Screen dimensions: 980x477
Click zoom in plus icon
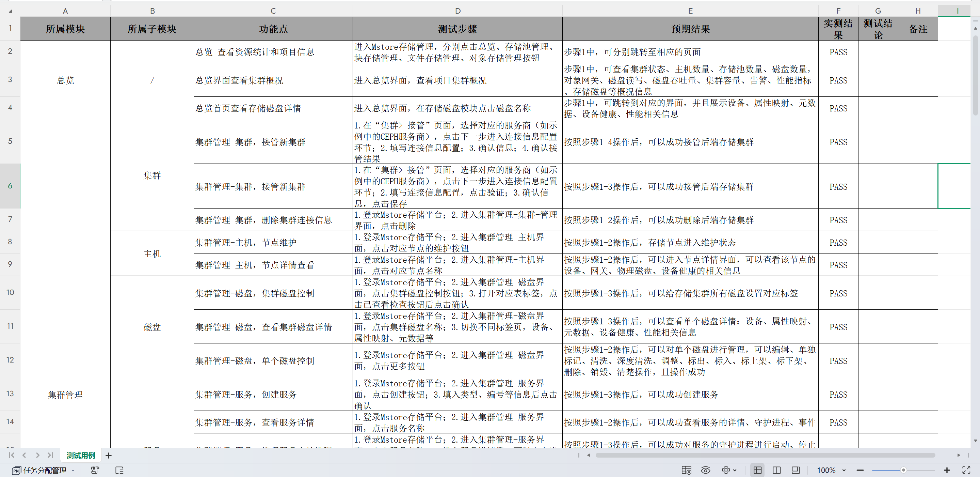coord(947,470)
